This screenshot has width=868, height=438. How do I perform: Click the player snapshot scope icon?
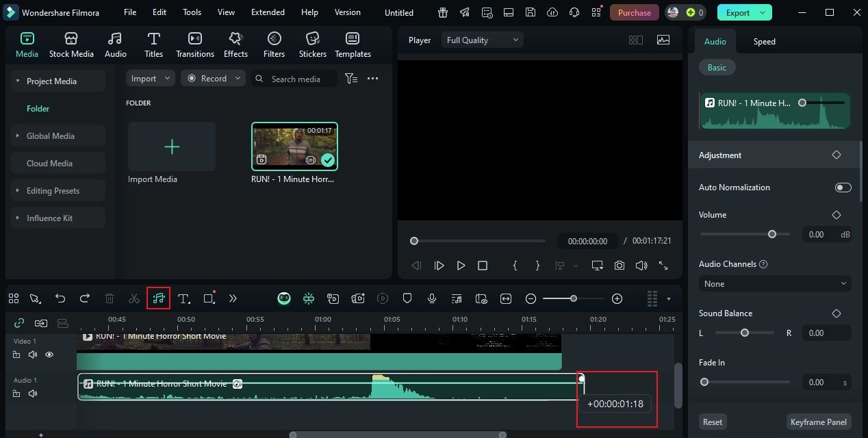663,40
